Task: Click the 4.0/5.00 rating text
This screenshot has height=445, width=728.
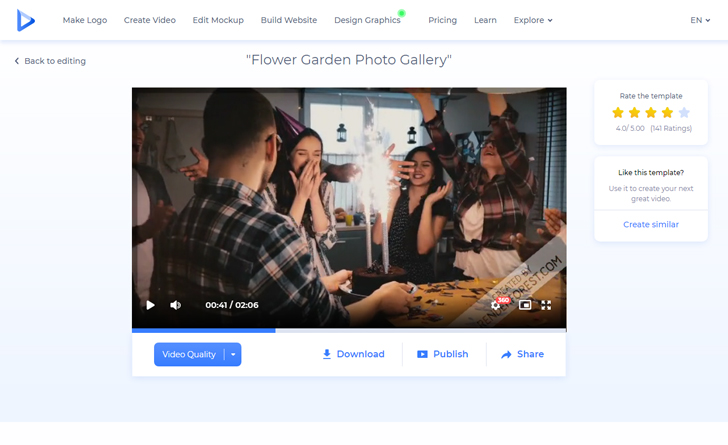Action: 630,128
